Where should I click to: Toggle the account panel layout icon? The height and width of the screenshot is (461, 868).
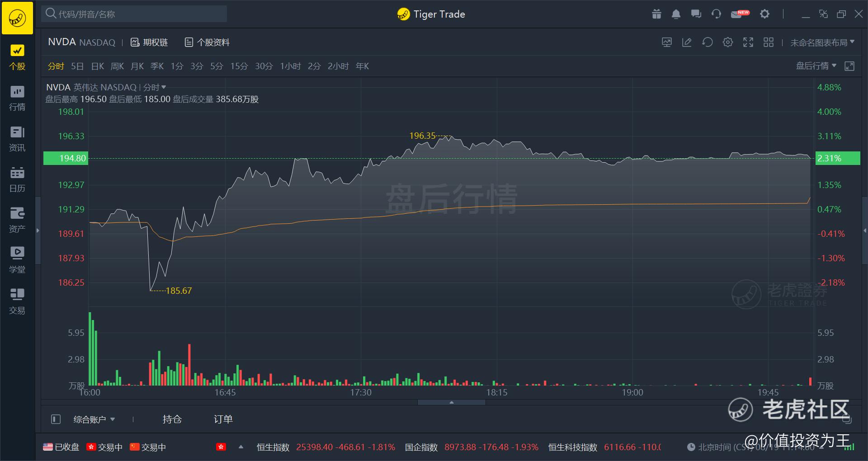[56, 419]
